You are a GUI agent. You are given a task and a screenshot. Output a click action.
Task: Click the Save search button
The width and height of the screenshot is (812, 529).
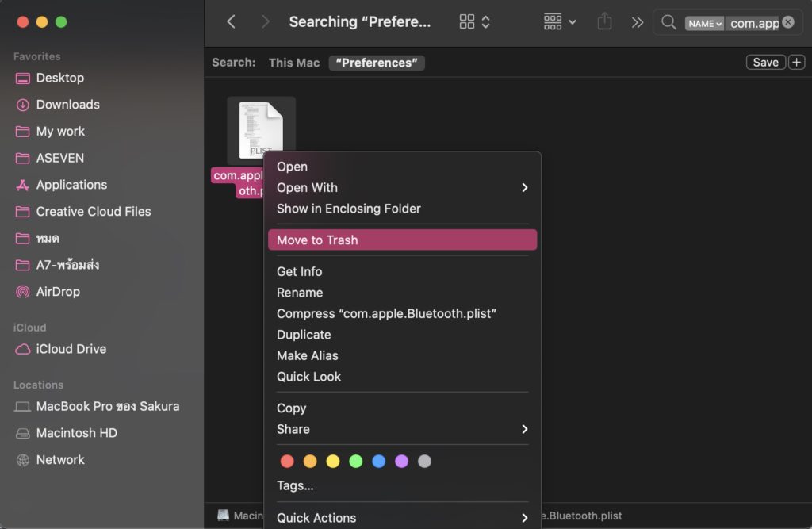coord(765,63)
